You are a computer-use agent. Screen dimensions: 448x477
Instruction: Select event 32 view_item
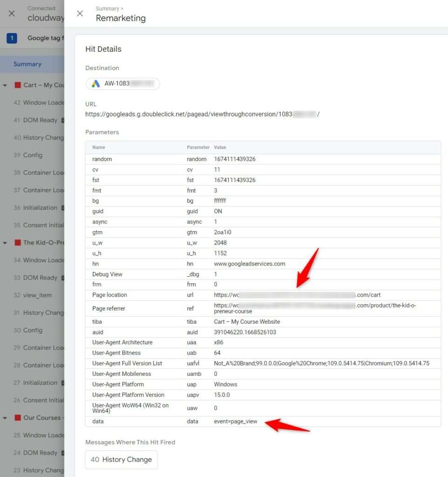click(33, 295)
